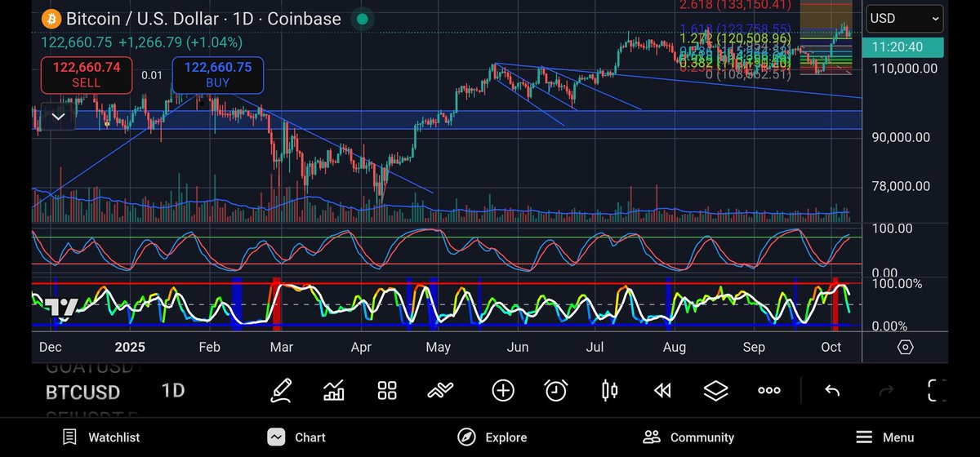Open the 1D timeframe selector
980x457 pixels.
pyautogui.click(x=172, y=390)
